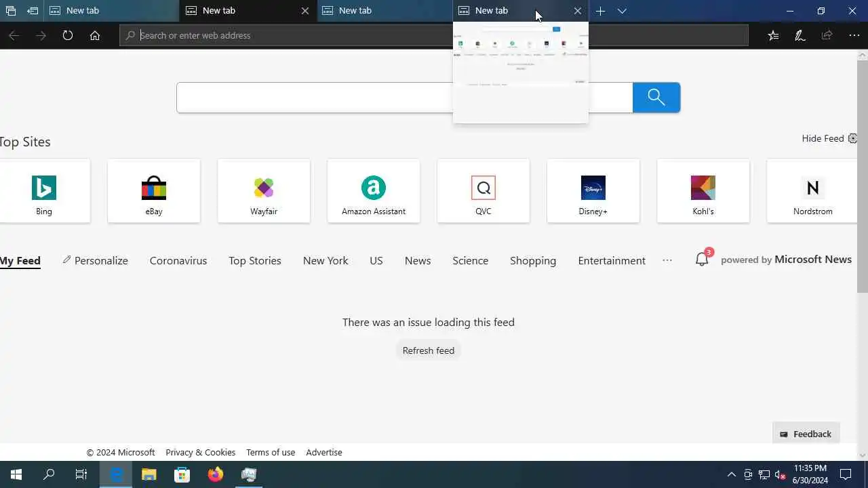The image size is (868, 488).
Task: Open the Windows Start menu
Action: tap(16, 474)
